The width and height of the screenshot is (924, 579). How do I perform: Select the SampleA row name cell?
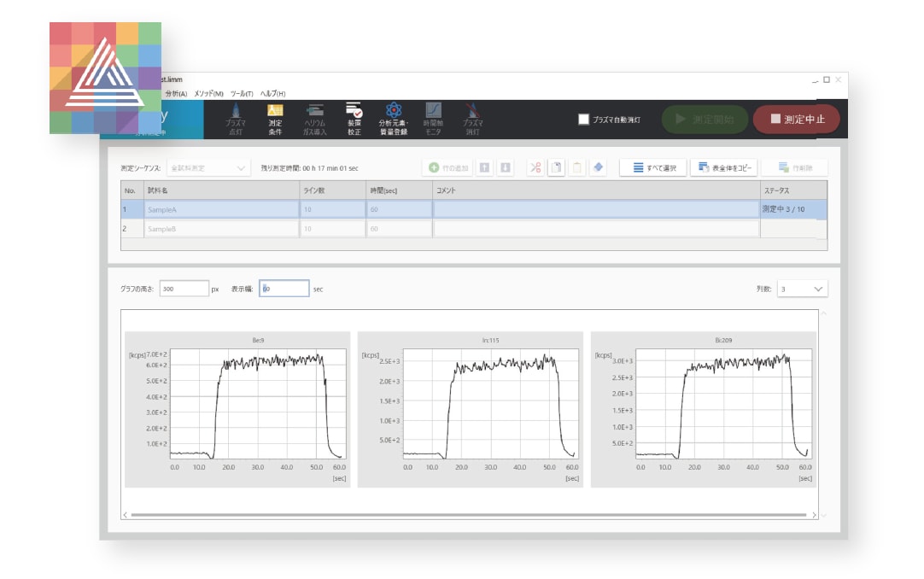click(221, 209)
